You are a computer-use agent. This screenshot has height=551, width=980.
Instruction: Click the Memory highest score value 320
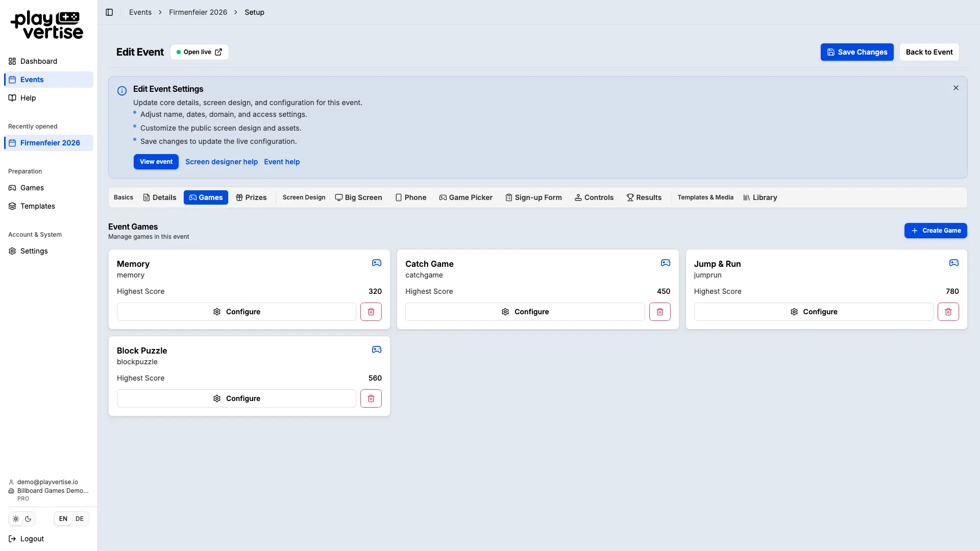coord(375,291)
